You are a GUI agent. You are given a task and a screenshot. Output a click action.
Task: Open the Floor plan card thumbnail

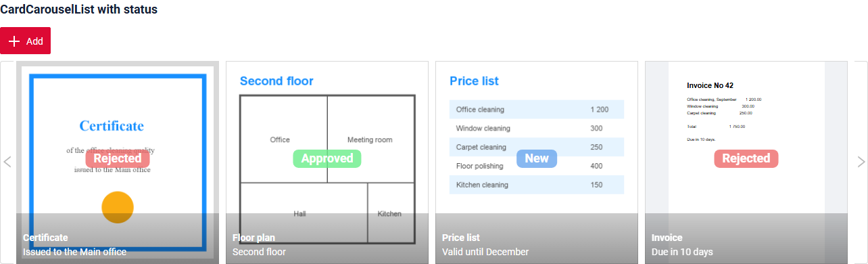tap(327, 162)
